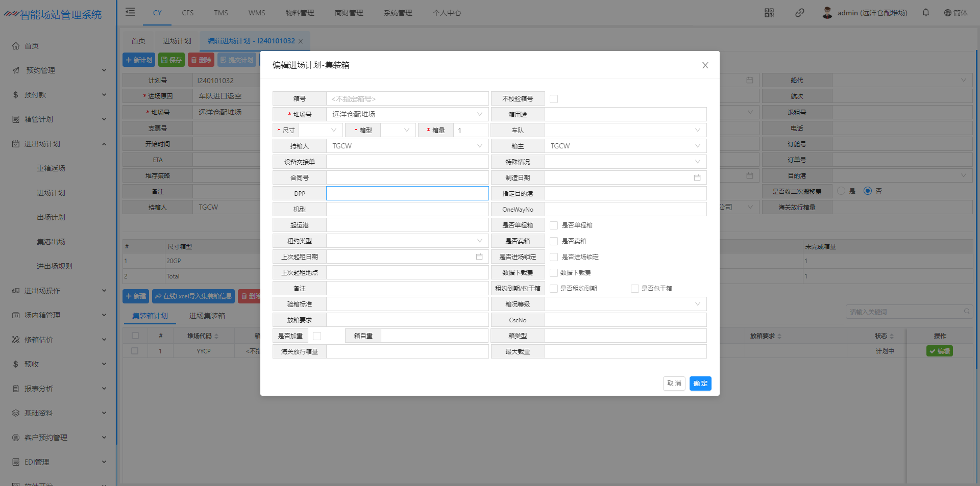Screen dimensions: 980x486
Task: Expand the yard number dropdown
Action: tap(479, 114)
